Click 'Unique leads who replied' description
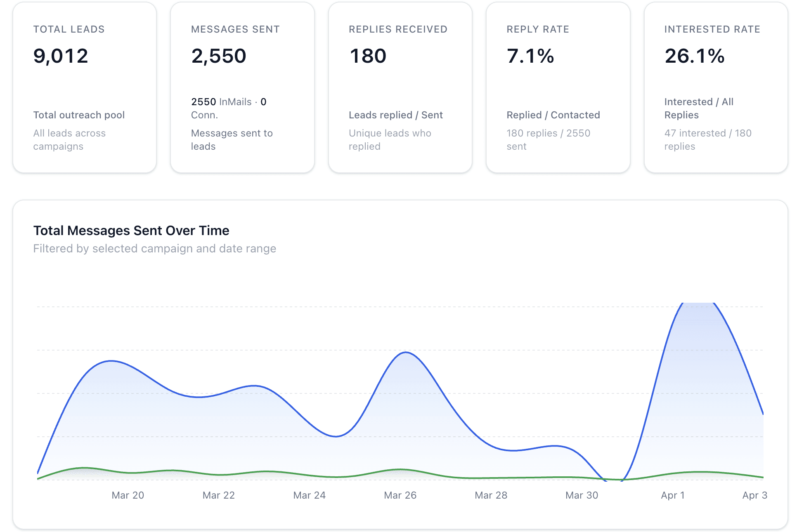Image resolution: width=804 pixels, height=532 pixels. [390, 140]
